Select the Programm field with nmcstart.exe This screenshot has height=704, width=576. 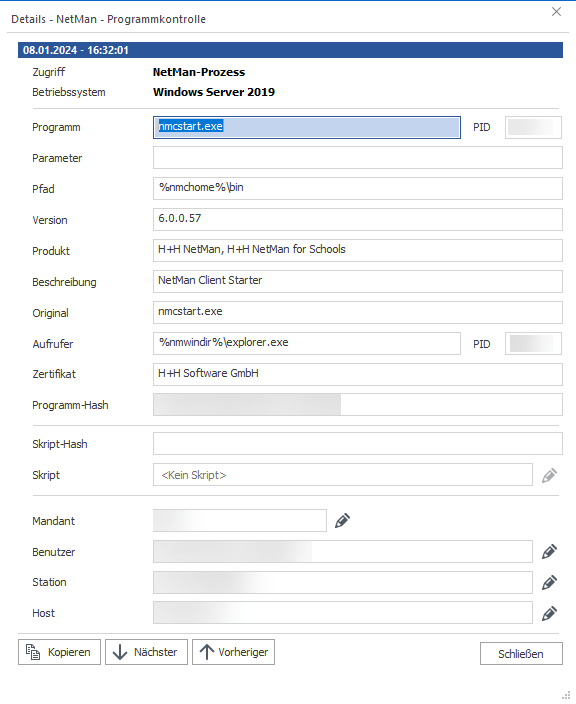(307, 127)
